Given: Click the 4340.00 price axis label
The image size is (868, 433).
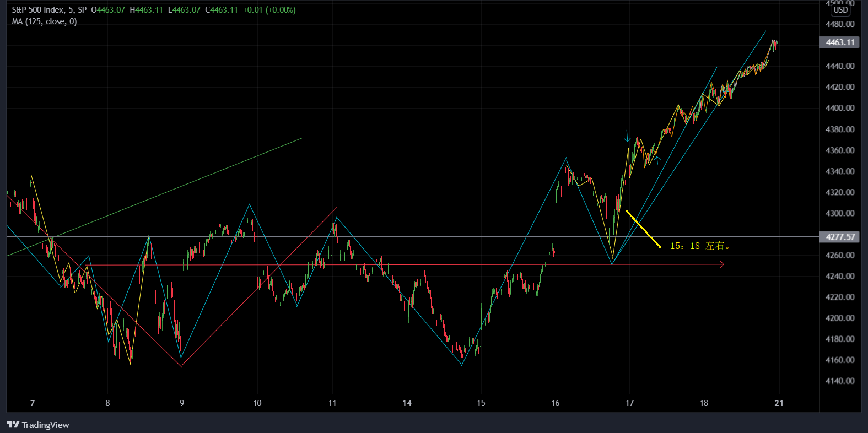Looking at the screenshot, I should (x=840, y=171).
